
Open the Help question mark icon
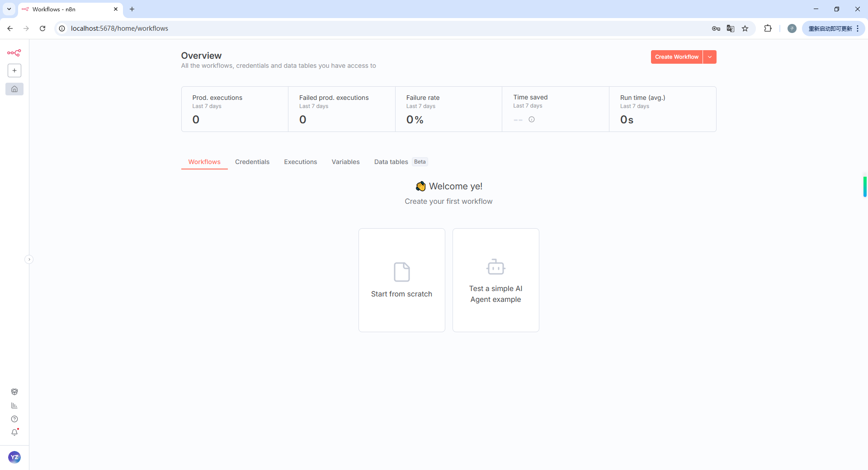coord(14,419)
